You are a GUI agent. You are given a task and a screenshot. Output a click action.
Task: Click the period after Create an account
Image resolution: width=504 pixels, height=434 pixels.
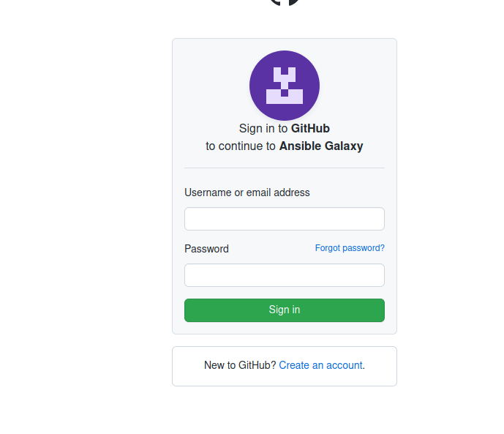[x=364, y=365]
